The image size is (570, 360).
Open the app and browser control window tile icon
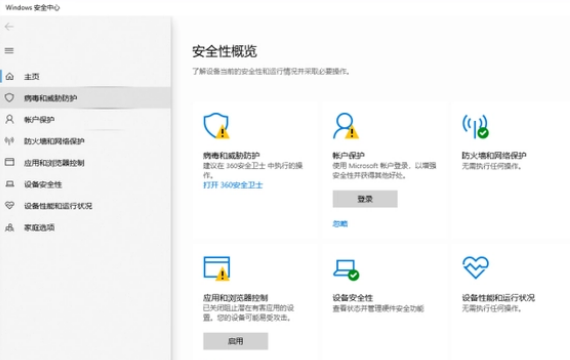click(x=216, y=268)
